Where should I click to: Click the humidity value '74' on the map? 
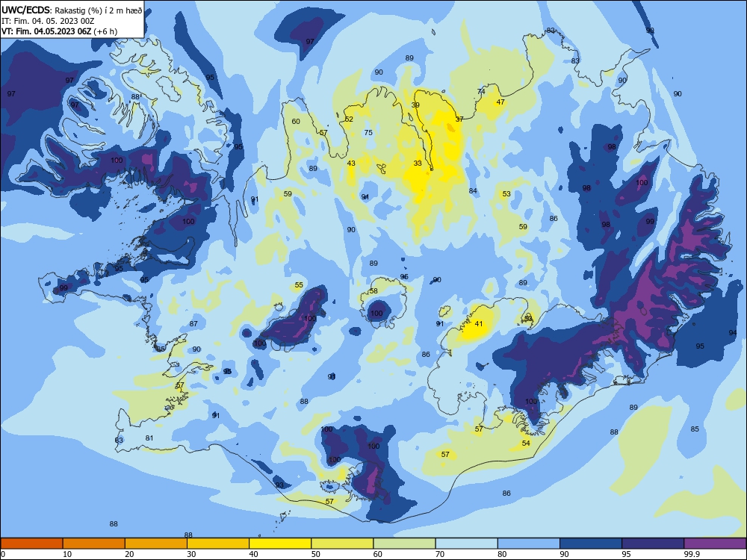tap(481, 91)
